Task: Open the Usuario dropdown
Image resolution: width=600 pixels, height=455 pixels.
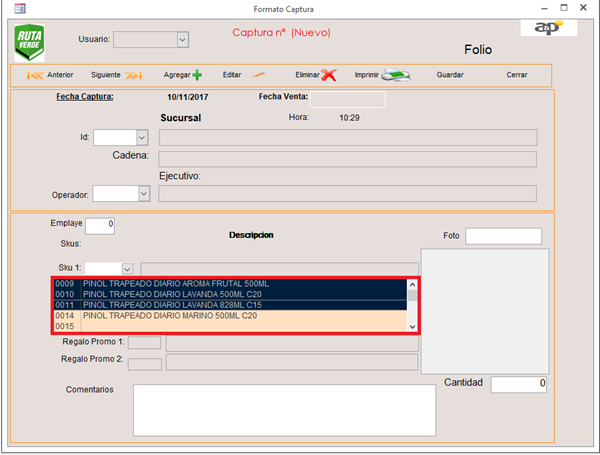Action: coord(182,39)
